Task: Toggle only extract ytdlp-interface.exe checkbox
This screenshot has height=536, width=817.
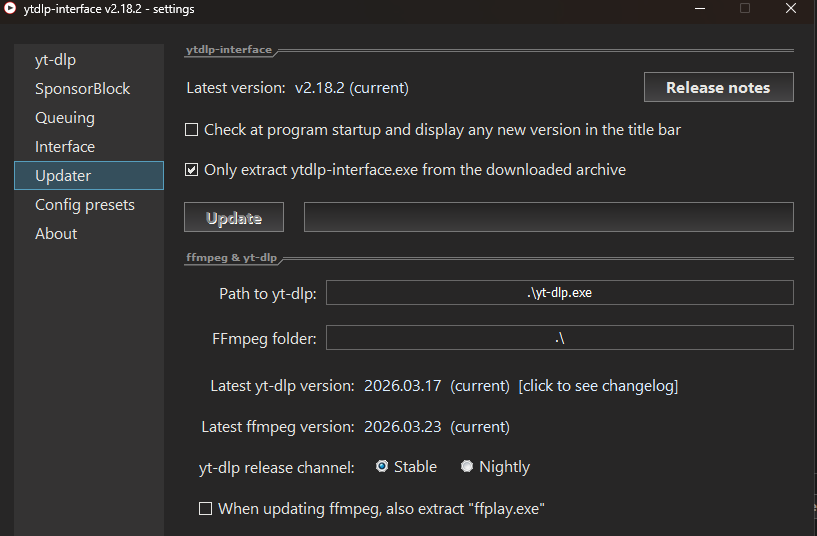Action: pyautogui.click(x=192, y=170)
